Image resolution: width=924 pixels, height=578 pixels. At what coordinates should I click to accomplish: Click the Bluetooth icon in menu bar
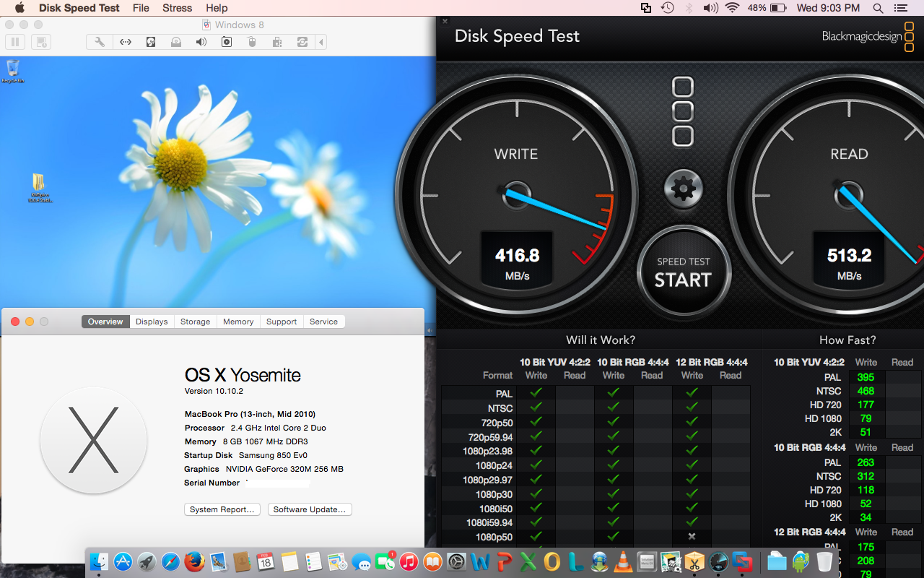(689, 8)
